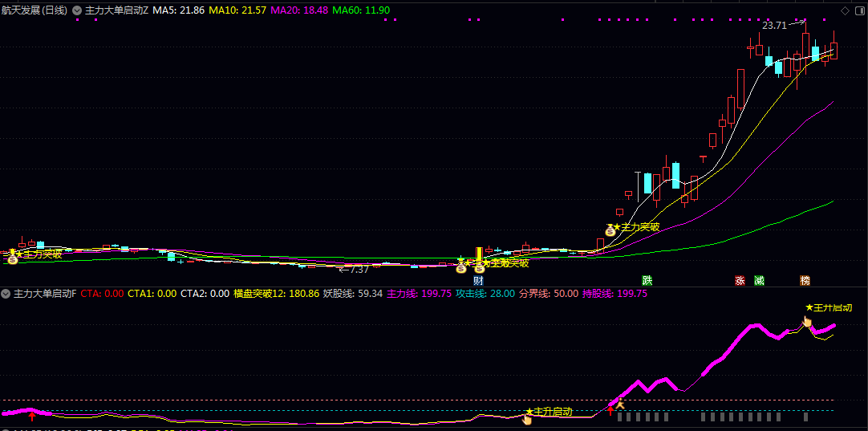Click the diamond icon at top right
The image size is (868, 431).
[846, 10]
